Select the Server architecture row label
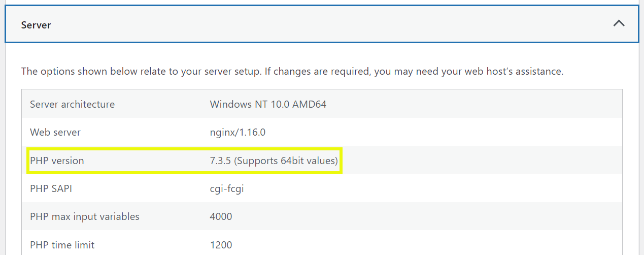The height and width of the screenshot is (255, 644). click(72, 104)
